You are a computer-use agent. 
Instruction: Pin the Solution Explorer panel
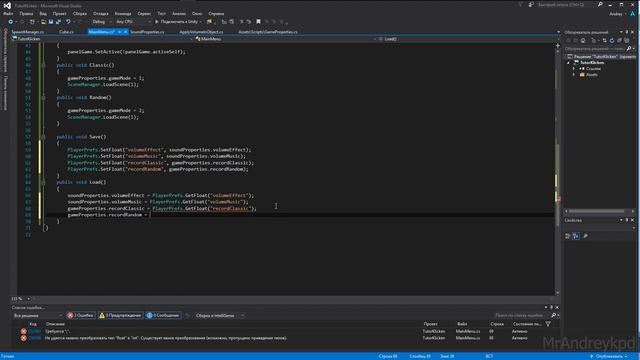(627, 32)
